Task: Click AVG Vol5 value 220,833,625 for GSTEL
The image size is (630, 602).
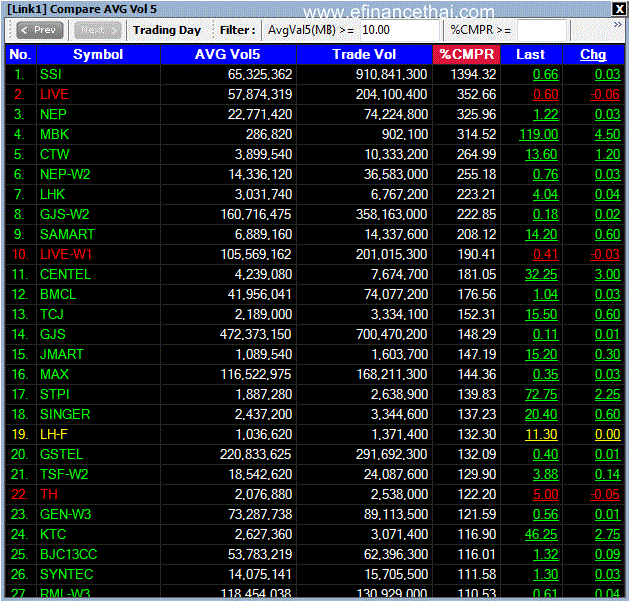Action: pyautogui.click(x=256, y=455)
